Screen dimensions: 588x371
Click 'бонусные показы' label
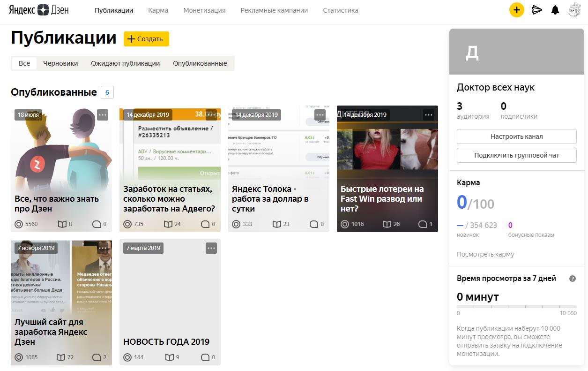click(x=531, y=235)
